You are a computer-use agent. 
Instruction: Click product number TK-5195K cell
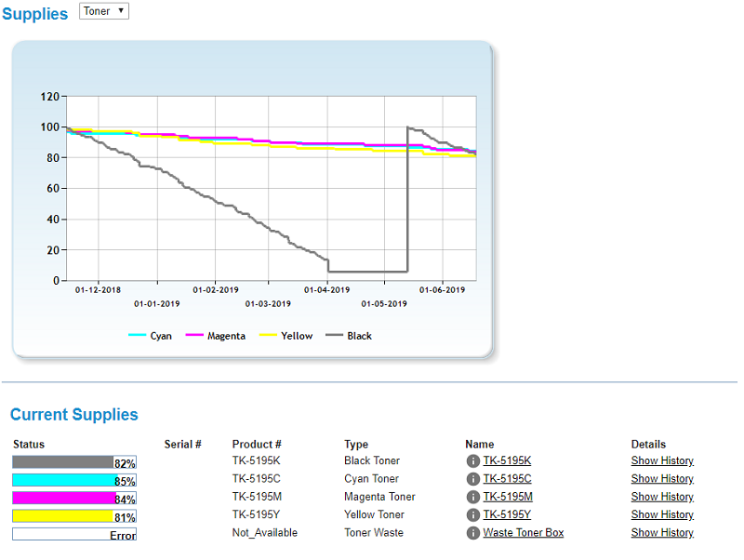[x=257, y=460]
